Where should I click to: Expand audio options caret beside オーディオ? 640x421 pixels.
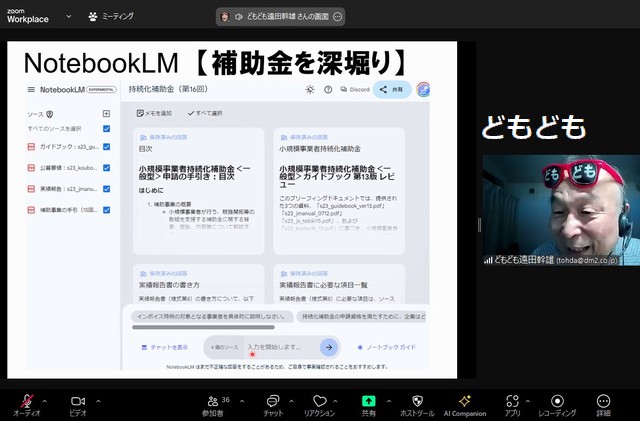click(44, 401)
